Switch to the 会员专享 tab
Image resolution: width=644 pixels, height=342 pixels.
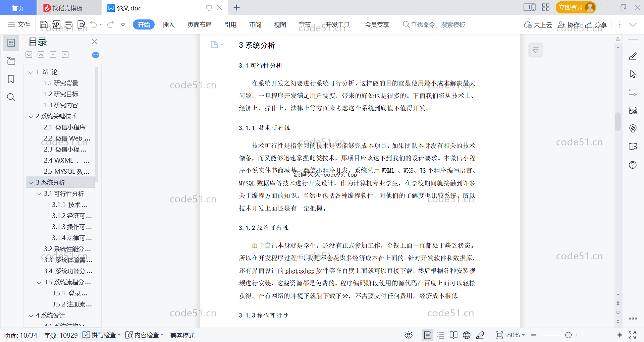pos(377,24)
